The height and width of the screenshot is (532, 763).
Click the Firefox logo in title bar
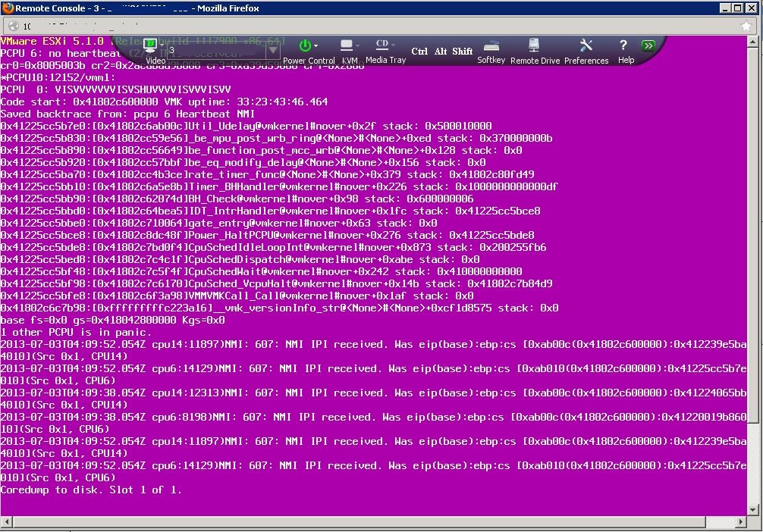[x=7, y=8]
